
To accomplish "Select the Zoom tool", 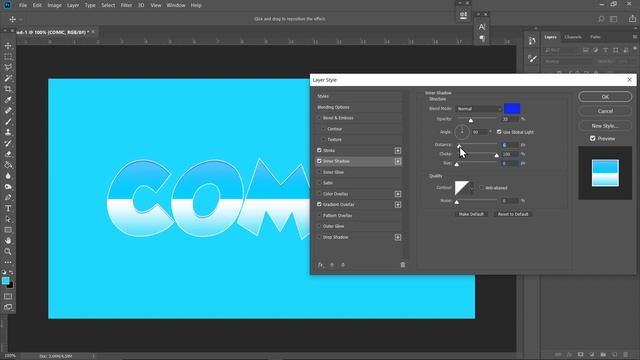I will pyautogui.click(x=8, y=252).
